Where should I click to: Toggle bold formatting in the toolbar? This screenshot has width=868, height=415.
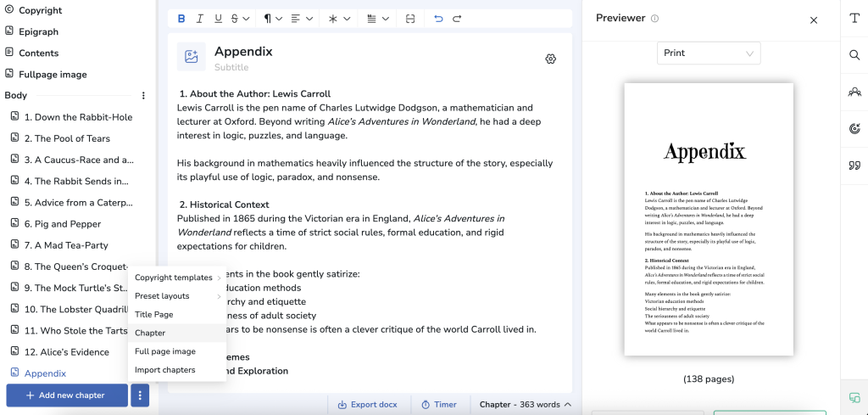(x=181, y=19)
